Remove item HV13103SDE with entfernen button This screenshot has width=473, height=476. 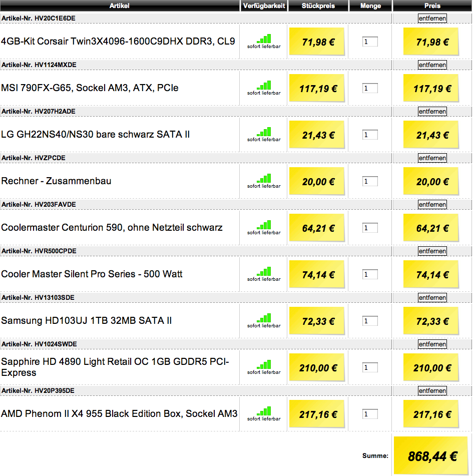pos(432,297)
